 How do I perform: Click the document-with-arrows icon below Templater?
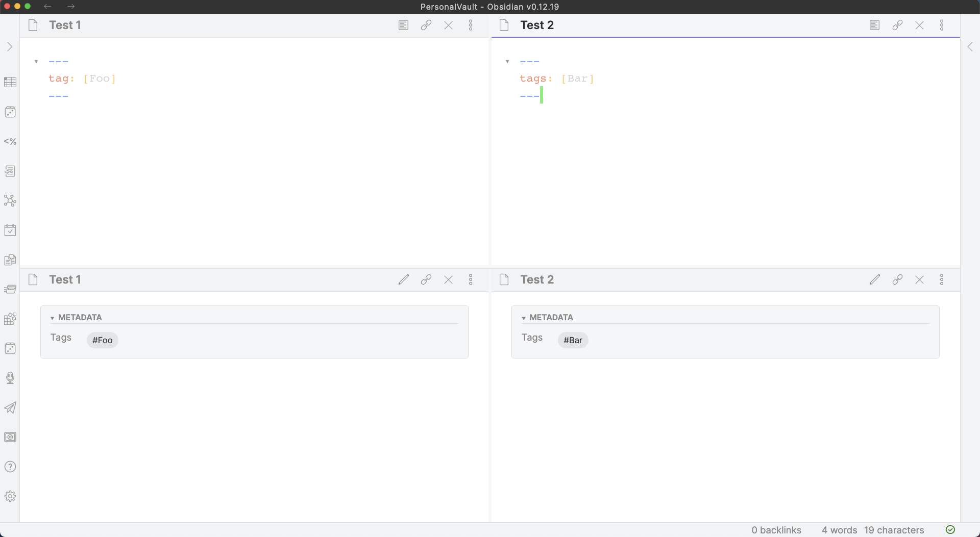[x=10, y=171]
